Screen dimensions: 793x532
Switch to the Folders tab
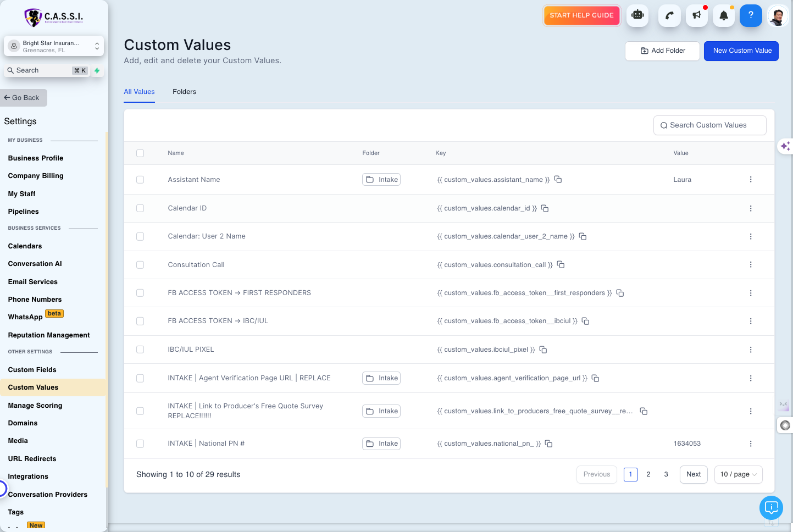[x=184, y=92]
